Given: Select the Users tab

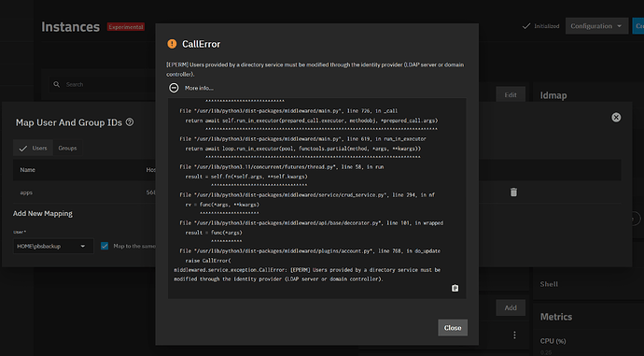Looking at the screenshot, I should click(34, 148).
